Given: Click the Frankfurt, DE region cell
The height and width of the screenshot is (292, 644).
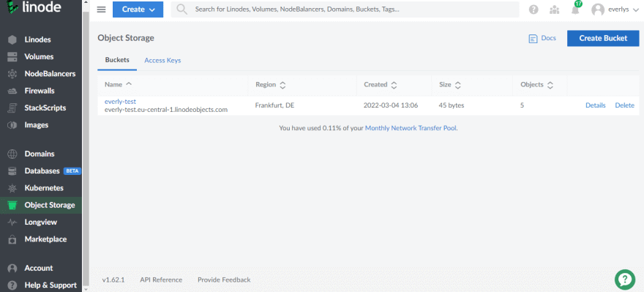Looking at the screenshot, I should pyautogui.click(x=274, y=105).
